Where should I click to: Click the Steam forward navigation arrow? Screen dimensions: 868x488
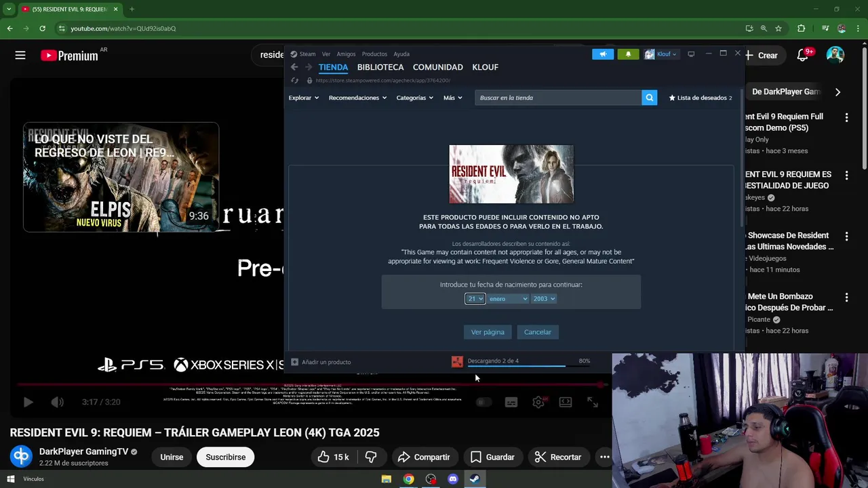tap(309, 67)
